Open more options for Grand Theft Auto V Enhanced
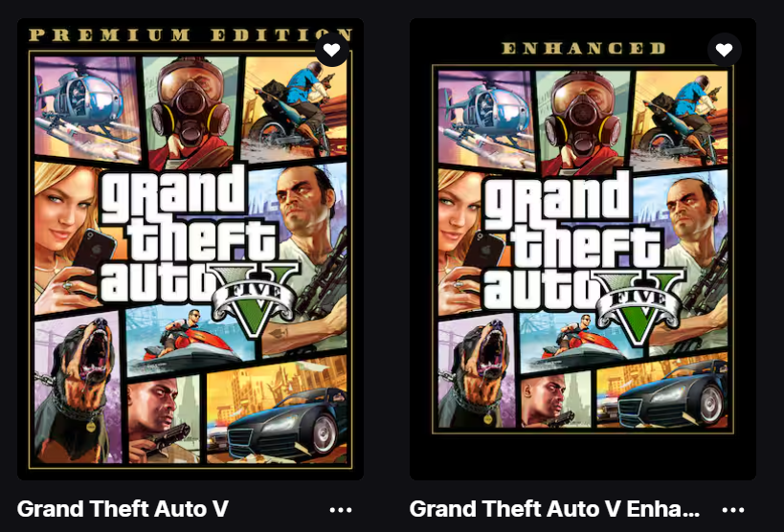The image size is (784, 532). tap(733, 510)
